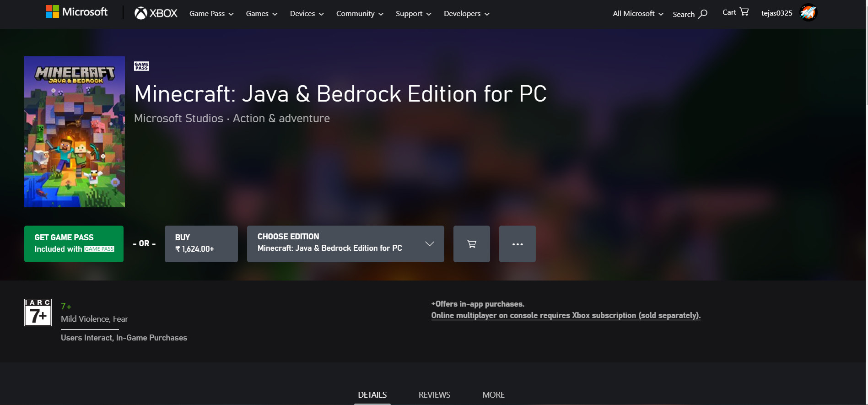The image size is (868, 405).
Task: Expand the Devices menu
Action: (x=307, y=14)
